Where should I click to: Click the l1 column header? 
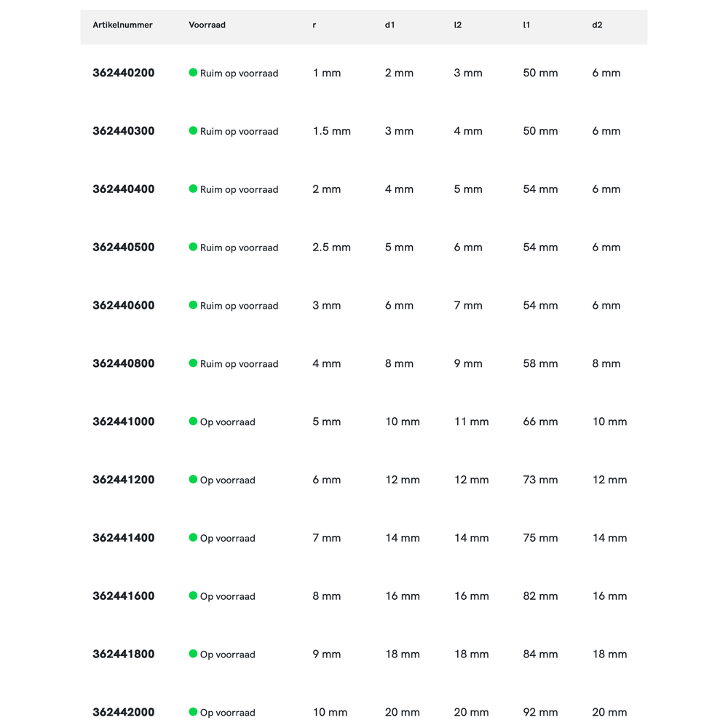pyautogui.click(x=526, y=25)
